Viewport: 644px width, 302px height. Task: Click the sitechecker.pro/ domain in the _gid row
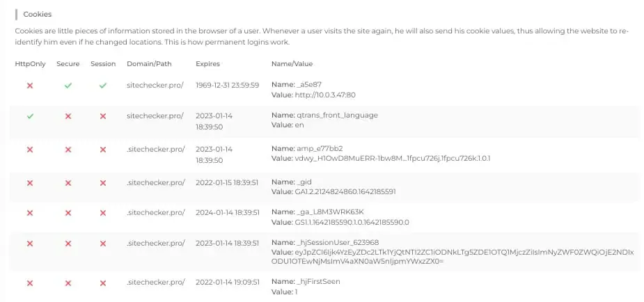[x=156, y=182]
